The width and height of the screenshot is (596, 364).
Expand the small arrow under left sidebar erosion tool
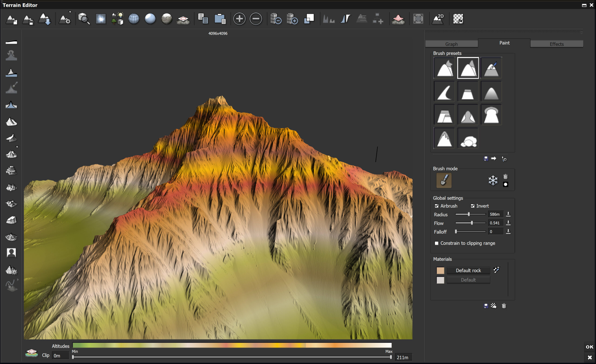pyautogui.click(x=17, y=147)
